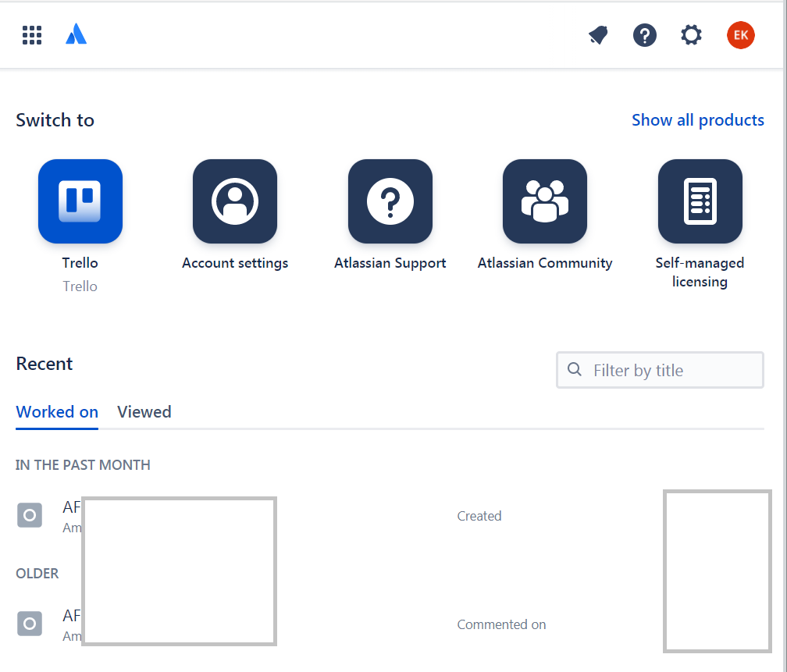
Task: Open the help question mark icon
Action: click(644, 35)
